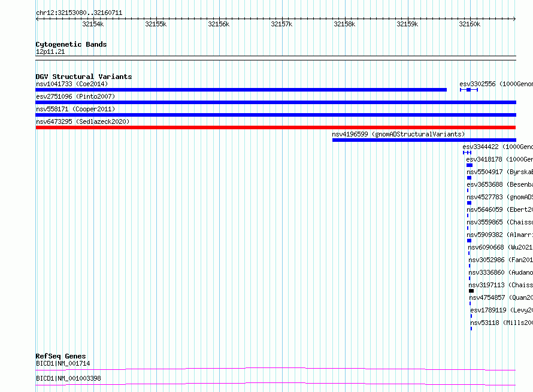
Task: Click the 32154k ruler position
Action: [93, 24]
